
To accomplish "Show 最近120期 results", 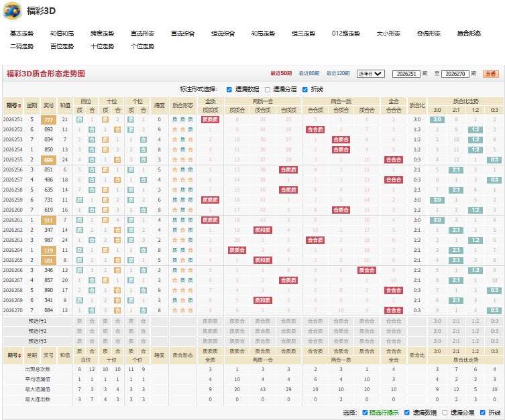I will [x=338, y=73].
